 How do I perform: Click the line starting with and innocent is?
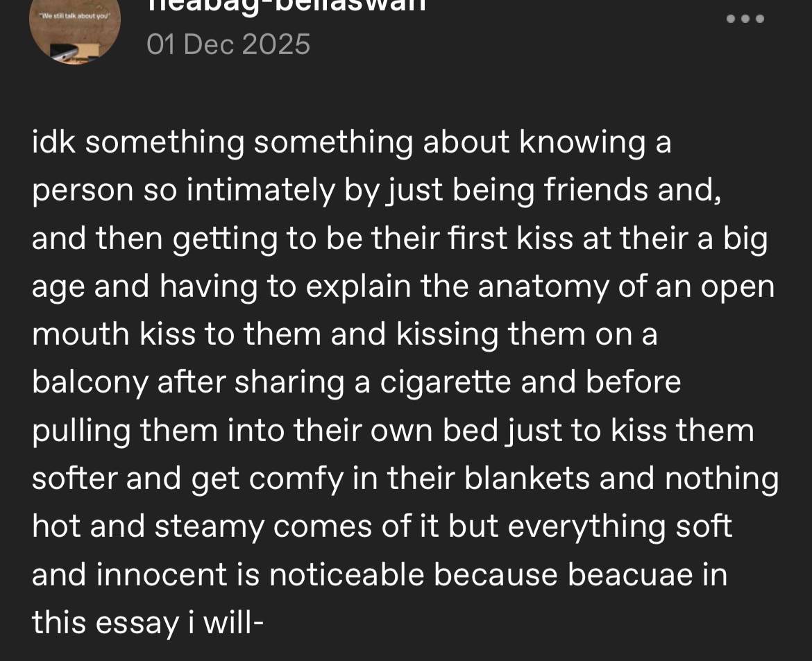(x=380, y=574)
